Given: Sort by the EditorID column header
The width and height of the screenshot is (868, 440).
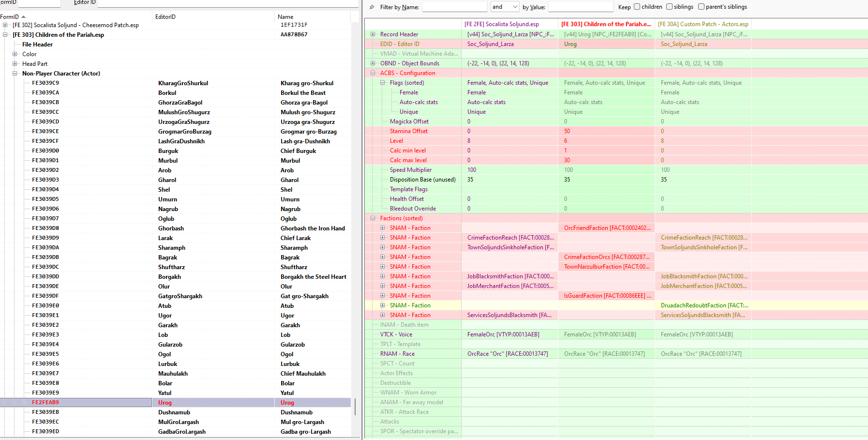Looking at the screenshot, I should point(214,17).
